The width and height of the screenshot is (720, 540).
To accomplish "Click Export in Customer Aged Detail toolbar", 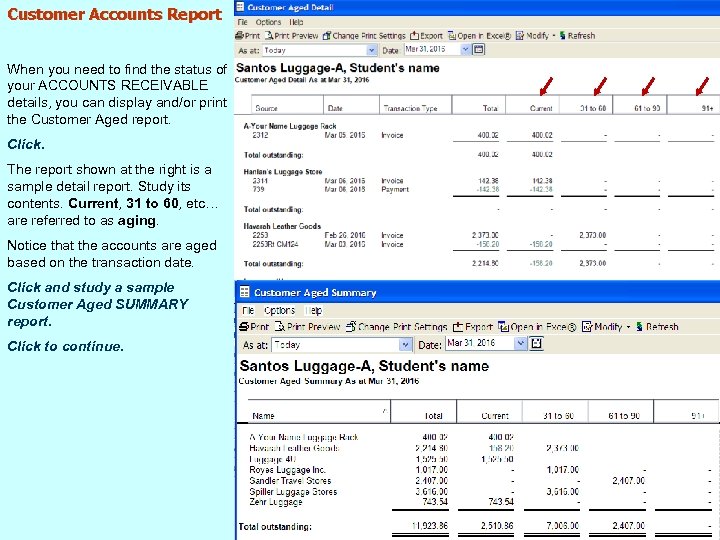I will [426, 36].
